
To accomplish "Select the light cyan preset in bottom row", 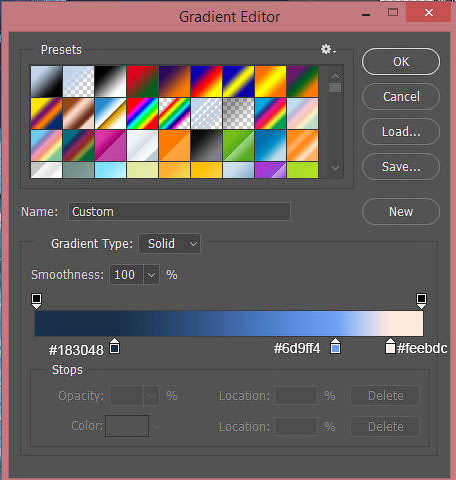I will coord(110,170).
